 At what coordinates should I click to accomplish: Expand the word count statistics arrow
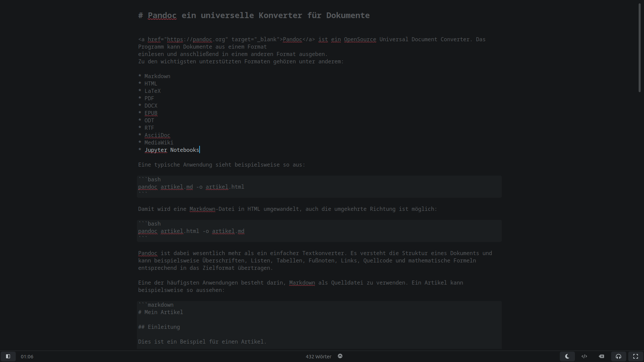point(340,356)
